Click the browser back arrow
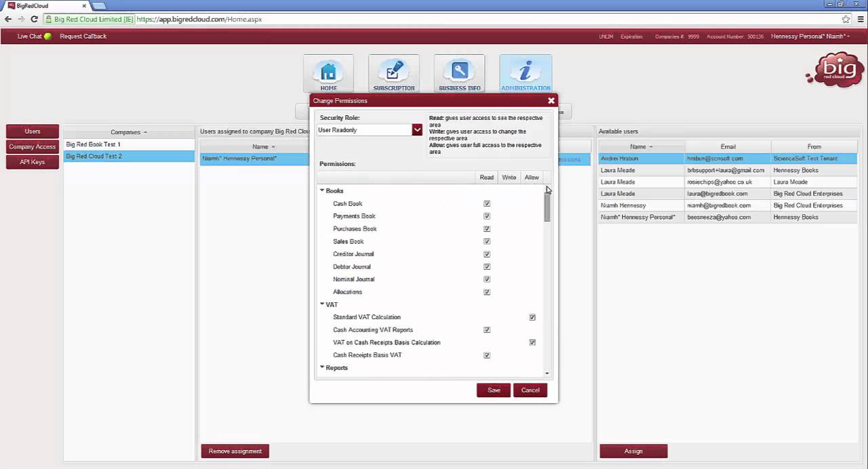The width and height of the screenshot is (868, 469). (x=8, y=19)
